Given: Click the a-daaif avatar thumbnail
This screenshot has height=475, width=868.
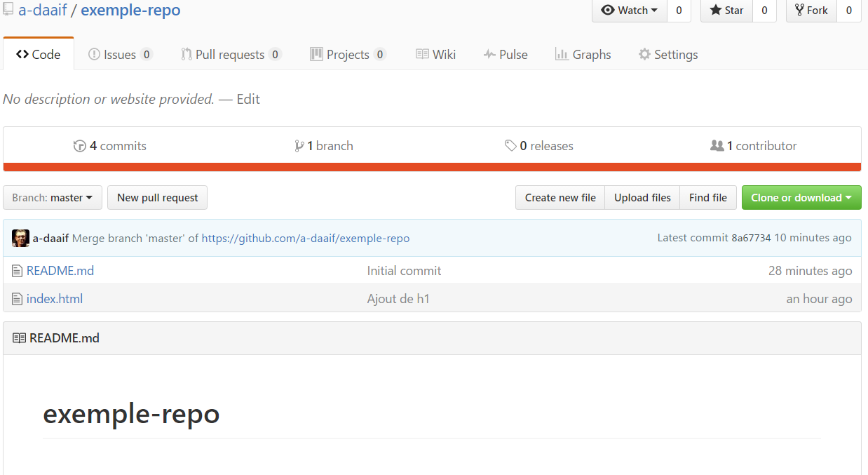Looking at the screenshot, I should [20, 238].
